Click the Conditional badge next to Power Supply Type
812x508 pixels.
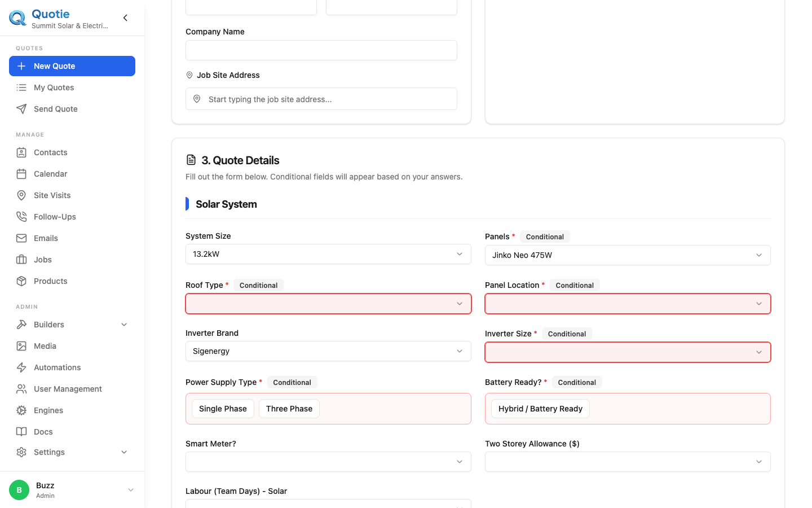[292, 382]
